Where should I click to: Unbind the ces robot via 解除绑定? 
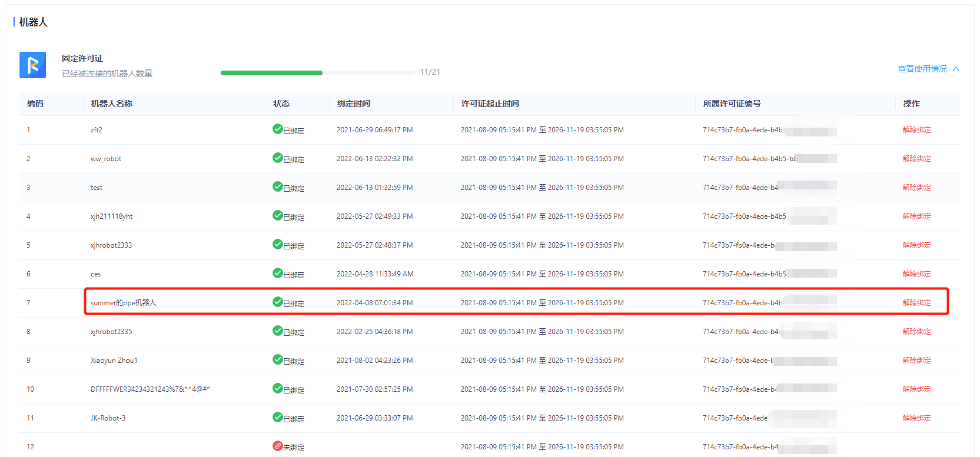pos(917,274)
